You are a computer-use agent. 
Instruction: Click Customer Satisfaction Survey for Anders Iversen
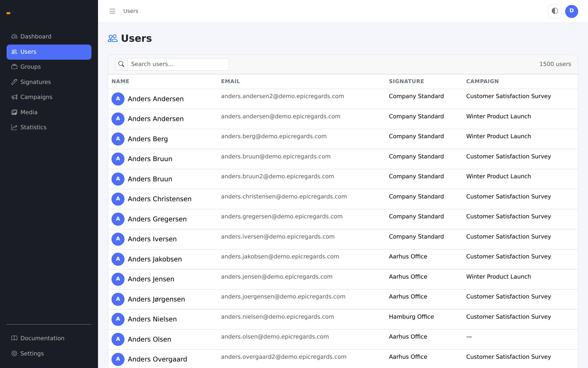pos(509,237)
